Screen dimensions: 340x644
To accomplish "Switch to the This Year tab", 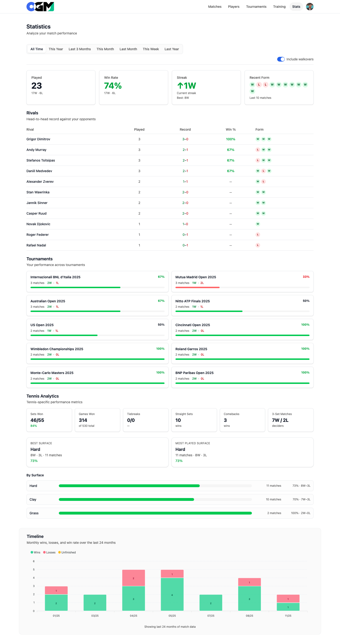I will 55,49.
